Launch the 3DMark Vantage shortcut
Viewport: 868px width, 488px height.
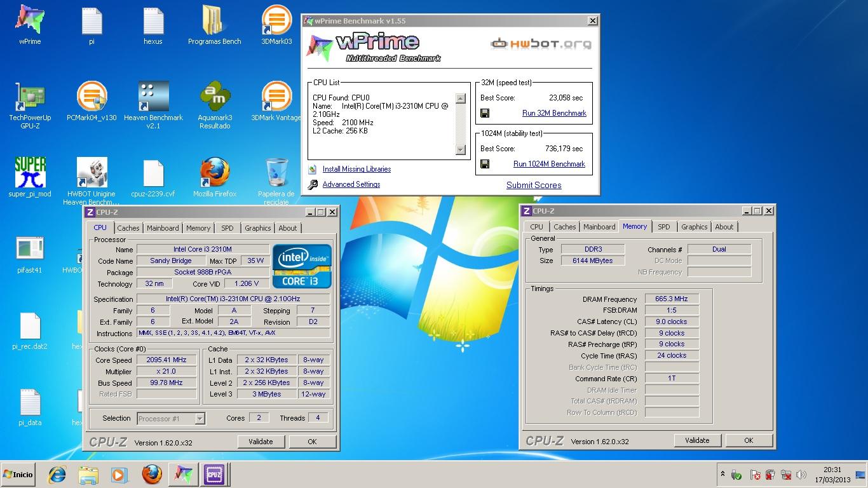pos(276,102)
